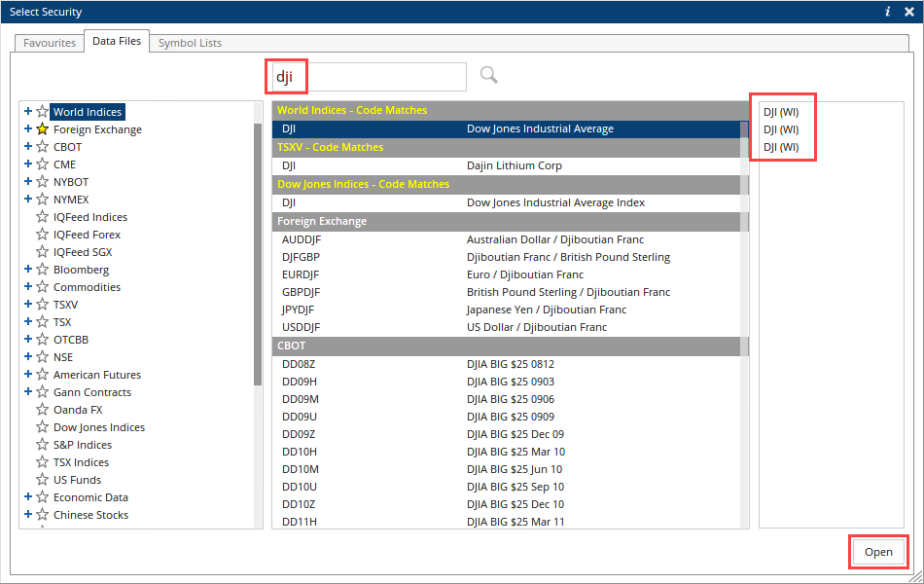Star IQFeed Forex as favourite

coord(43,235)
